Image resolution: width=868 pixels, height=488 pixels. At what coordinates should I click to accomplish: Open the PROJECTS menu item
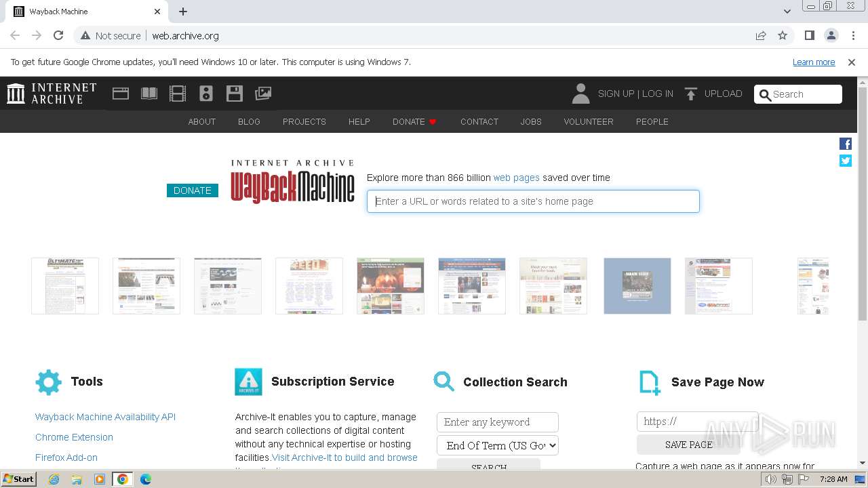pos(304,122)
